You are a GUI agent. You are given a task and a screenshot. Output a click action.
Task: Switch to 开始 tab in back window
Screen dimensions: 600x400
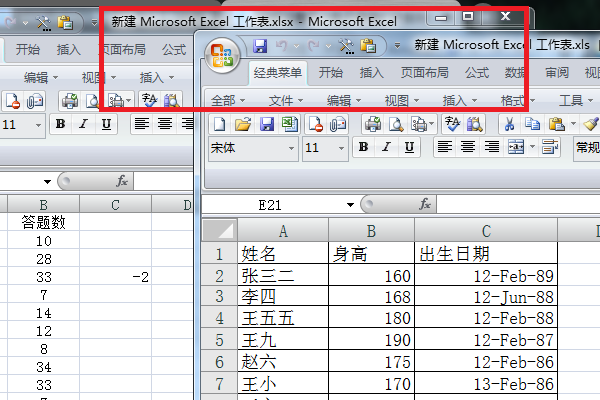pyautogui.click(x=28, y=49)
